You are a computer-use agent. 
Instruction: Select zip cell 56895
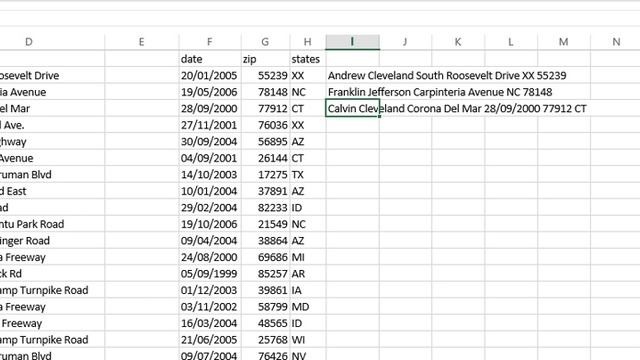click(265, 142)
